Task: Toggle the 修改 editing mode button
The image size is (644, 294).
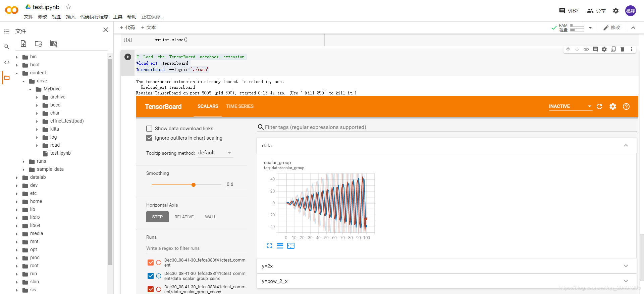Action: 612,28
